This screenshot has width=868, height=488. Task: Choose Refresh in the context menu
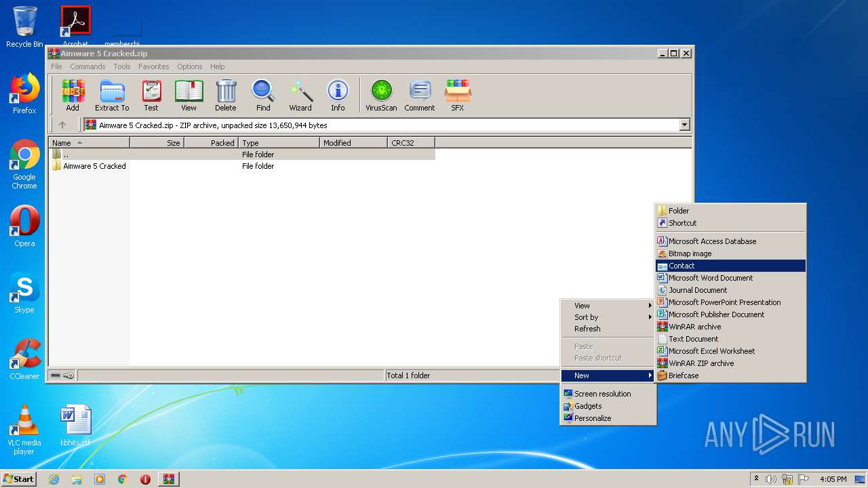[608, 329]
